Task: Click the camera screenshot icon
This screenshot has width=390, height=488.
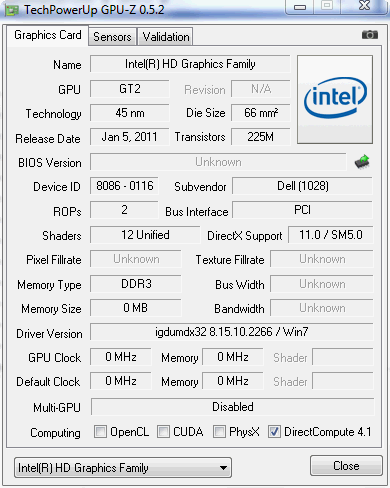Action: pos(370,35)
